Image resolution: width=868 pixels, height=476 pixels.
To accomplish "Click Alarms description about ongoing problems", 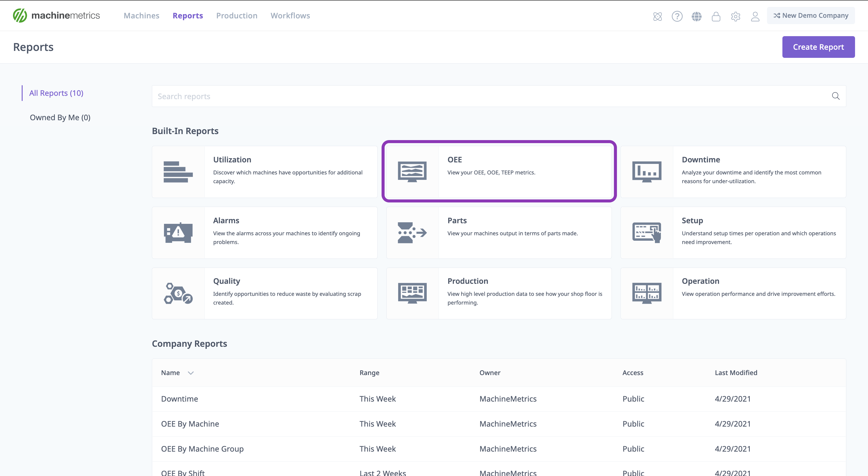I will pos(286,237).
